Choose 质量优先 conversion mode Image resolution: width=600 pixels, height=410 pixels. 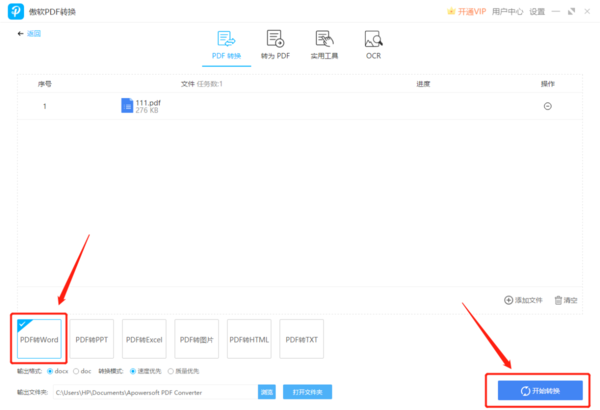coord(169,371)
